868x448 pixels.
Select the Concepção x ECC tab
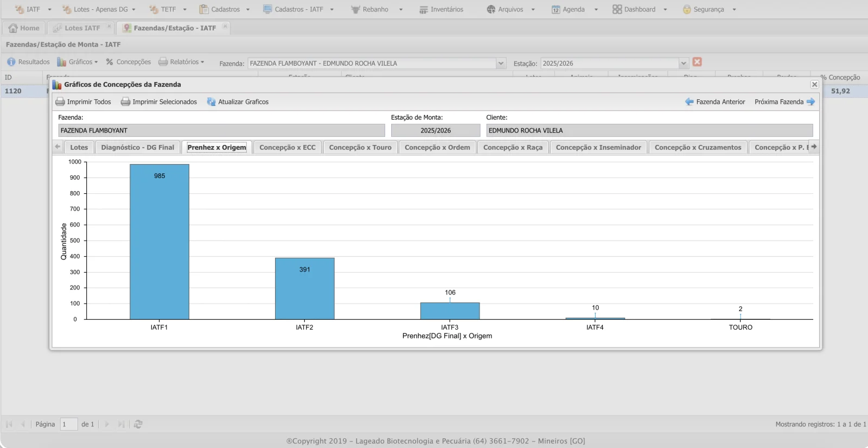288,147
